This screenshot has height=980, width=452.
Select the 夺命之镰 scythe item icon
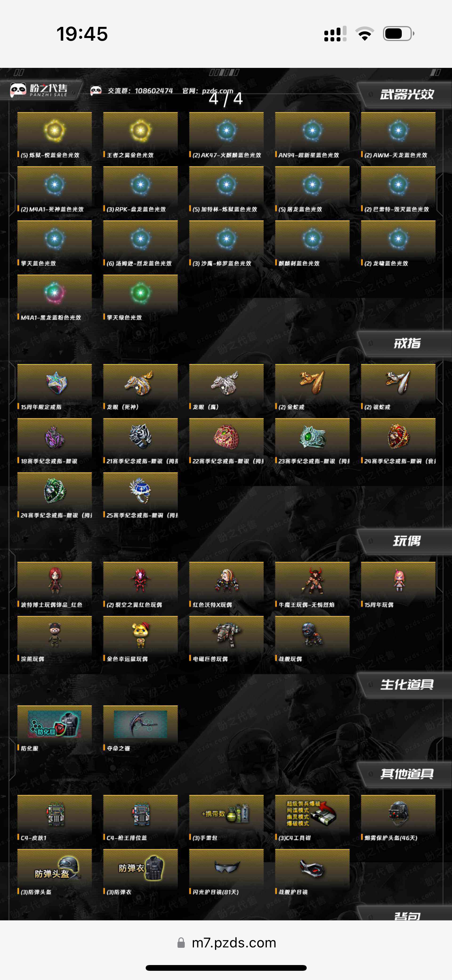[x=140, y=724]
